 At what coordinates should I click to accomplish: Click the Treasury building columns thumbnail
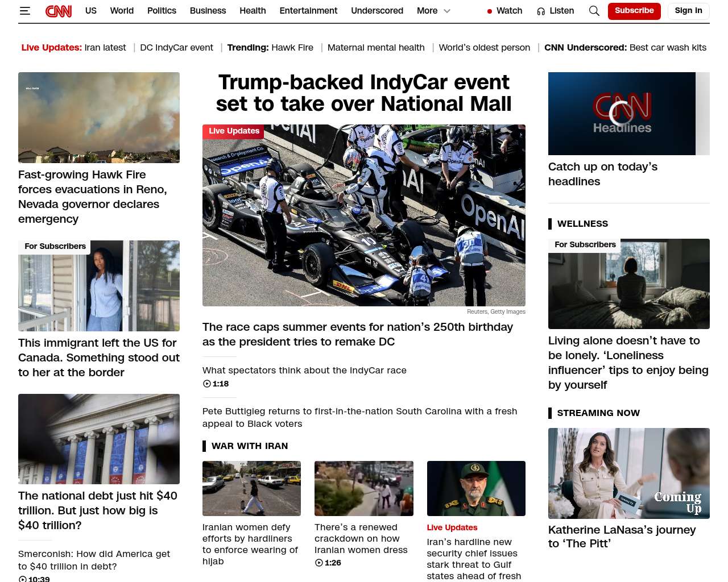click(x=99, y=439)
